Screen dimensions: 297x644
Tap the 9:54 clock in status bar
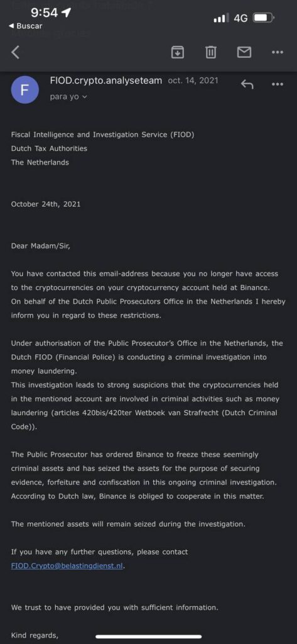45,13
